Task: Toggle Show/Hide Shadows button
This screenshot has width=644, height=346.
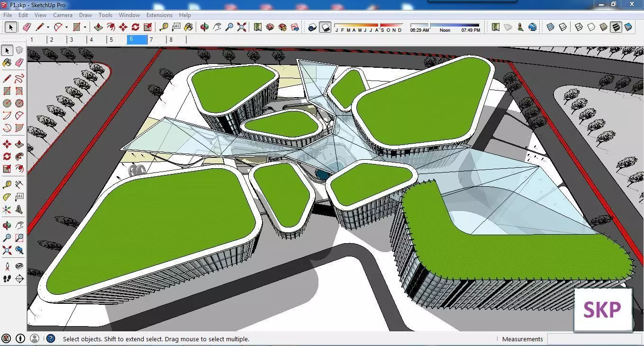Action: [325, 27]
